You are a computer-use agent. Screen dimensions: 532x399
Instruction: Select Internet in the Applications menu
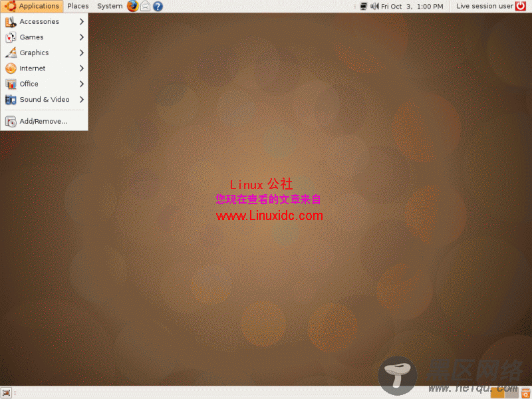tap(44, 68)
